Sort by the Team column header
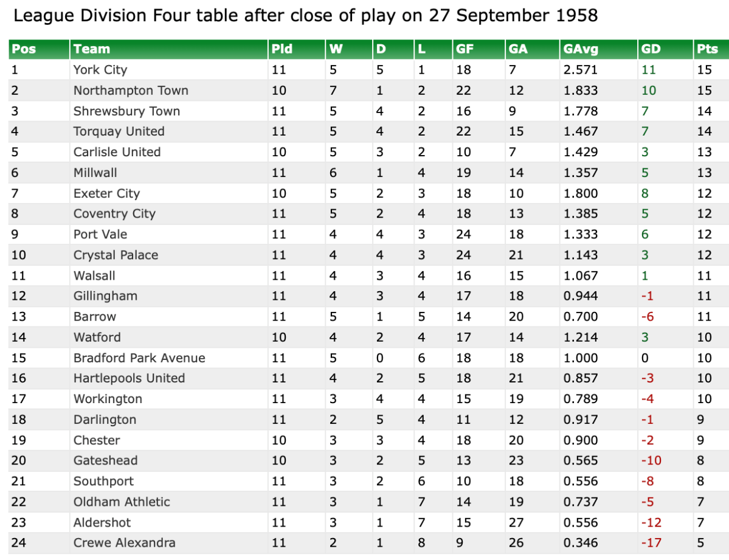The height and width of the screenshot is (560, 729). coord(92,49)
